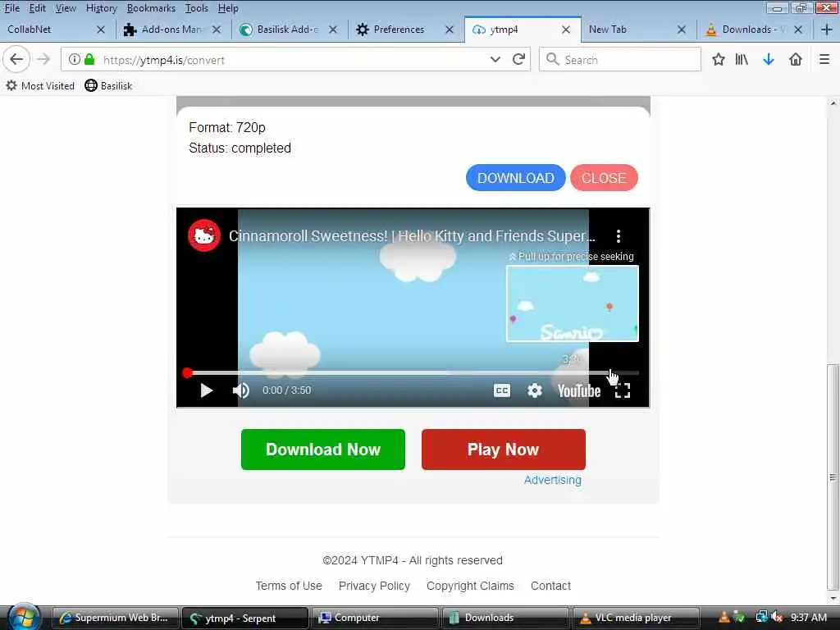Click Hello Kitty channel avatar

(204, 235)
